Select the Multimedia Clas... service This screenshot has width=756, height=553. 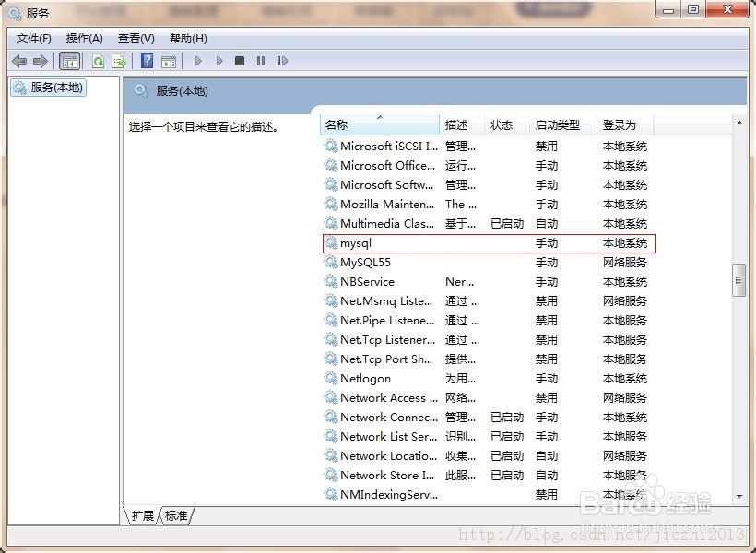pos(487,223)
